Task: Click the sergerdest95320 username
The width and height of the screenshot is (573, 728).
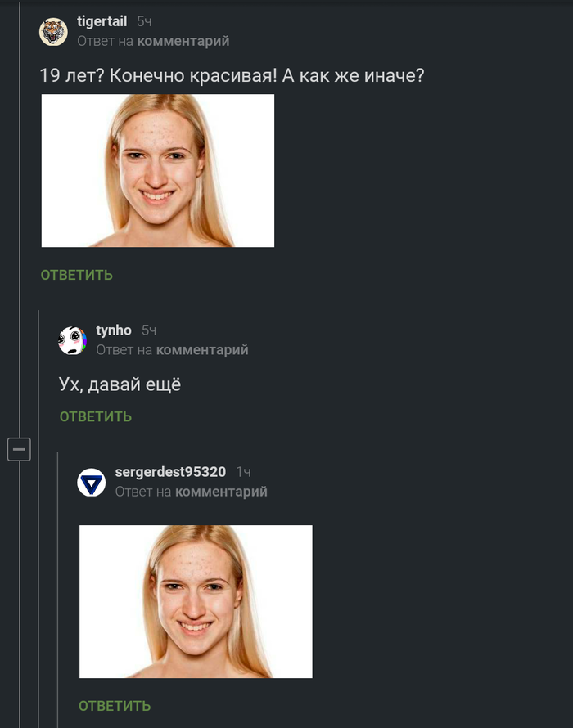Action: coord(170,472)
